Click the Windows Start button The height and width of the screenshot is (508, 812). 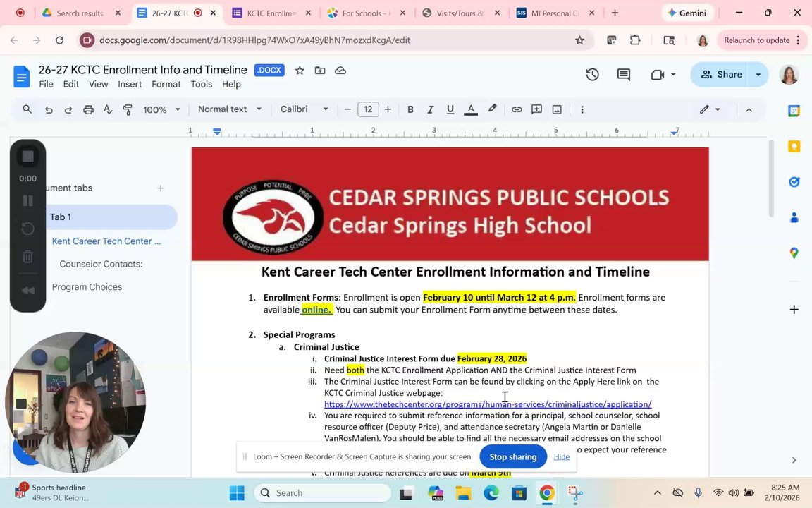click(x=237, y=493)
